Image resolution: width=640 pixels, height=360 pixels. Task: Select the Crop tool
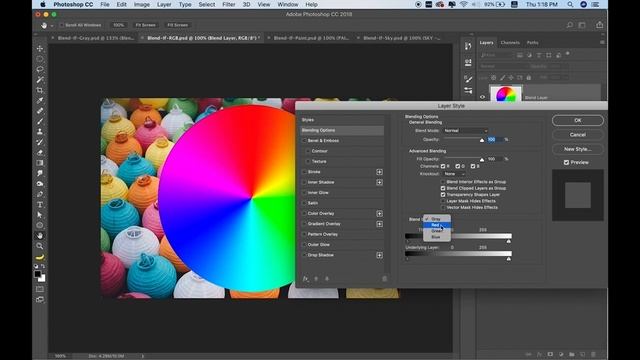pyautogui.click(x=40, y=90)
